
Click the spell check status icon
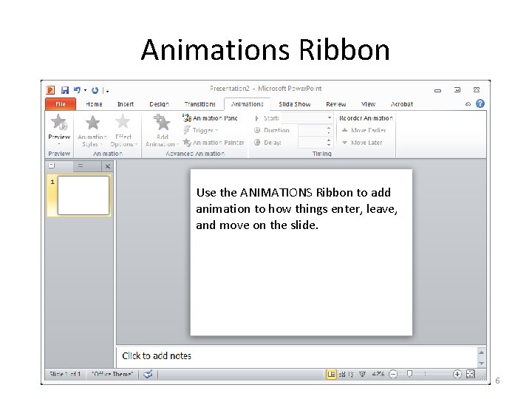(148, 374)
